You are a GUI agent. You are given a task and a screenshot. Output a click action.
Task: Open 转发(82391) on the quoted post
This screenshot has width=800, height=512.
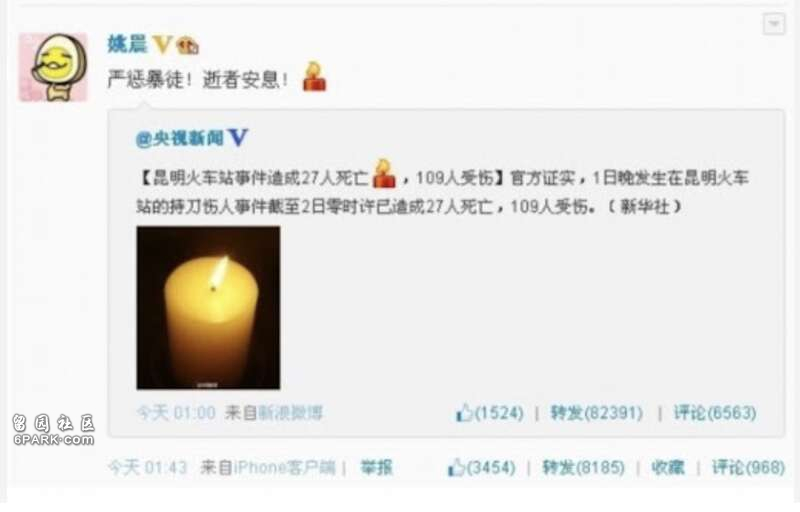[x=596, y=413]
